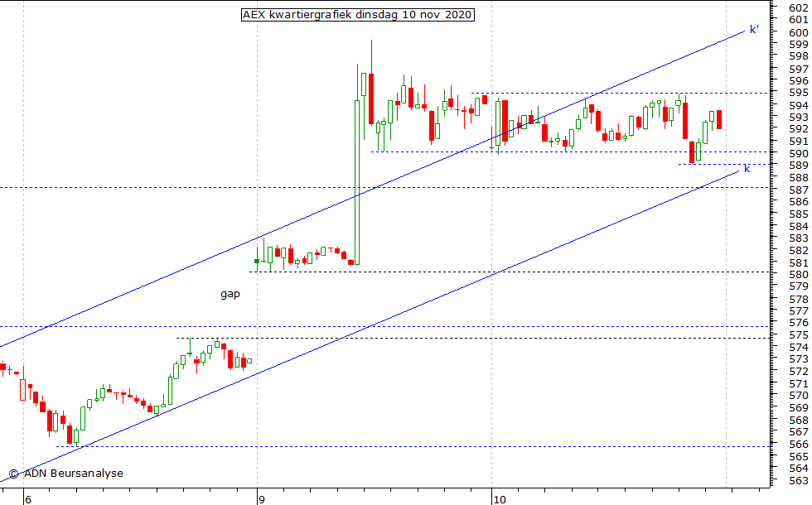Click date label 9 on time axis
812x505 pixels.
pyautogui.click(x=261, y=499)
